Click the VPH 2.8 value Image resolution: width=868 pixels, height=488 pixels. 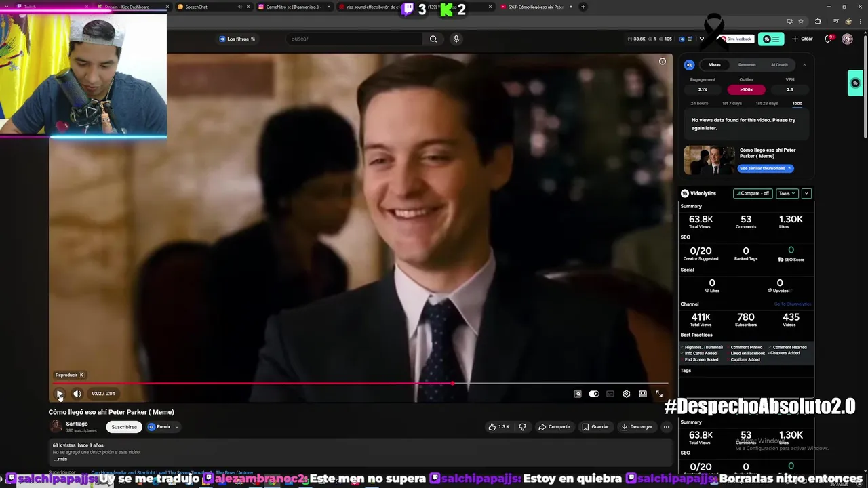(x=790, y=89)
